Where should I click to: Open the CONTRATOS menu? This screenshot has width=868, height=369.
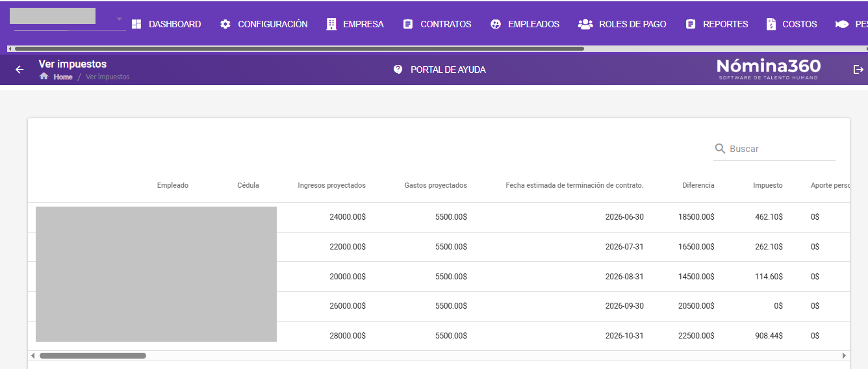tap(446, 24)
